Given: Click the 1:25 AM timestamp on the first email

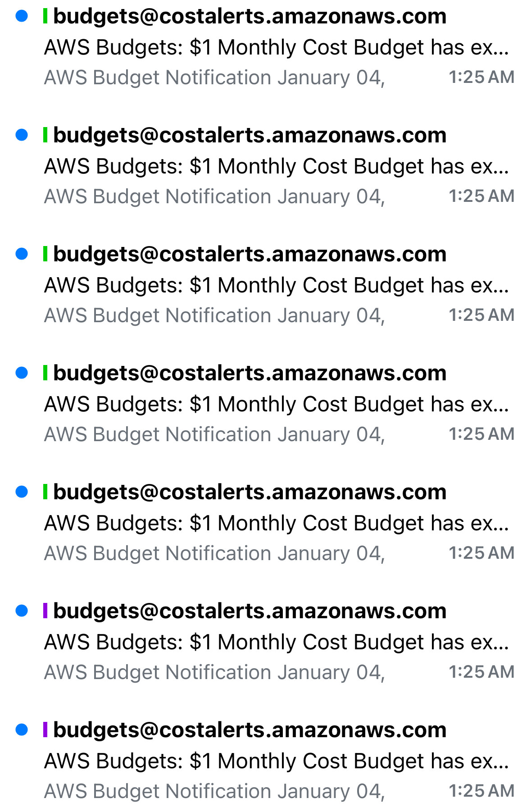Looking at the screenshot, I should coord(481,77).
